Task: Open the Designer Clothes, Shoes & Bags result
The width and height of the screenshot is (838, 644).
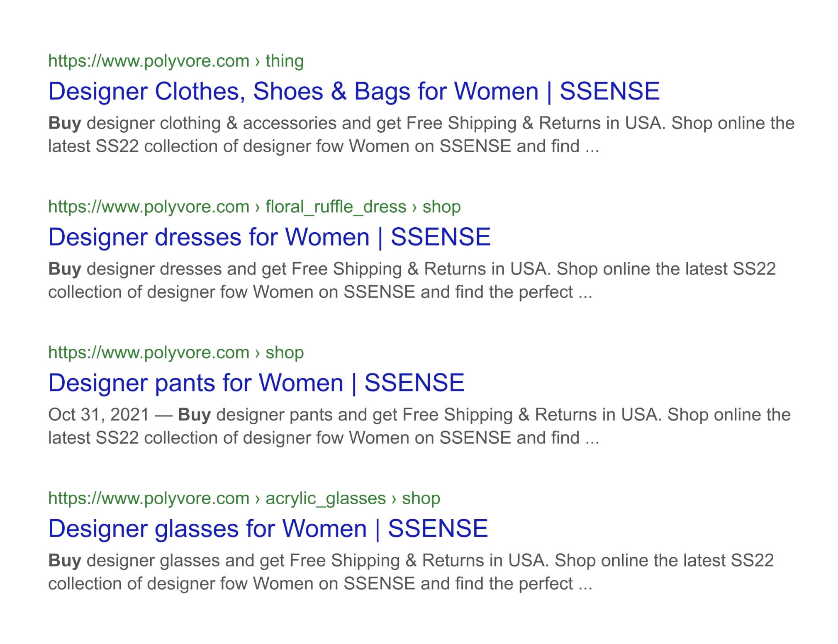Action: (353, 91)
